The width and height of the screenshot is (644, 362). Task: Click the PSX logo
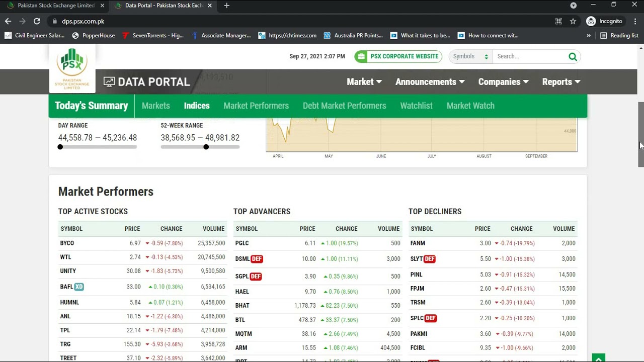pos(72,68)
